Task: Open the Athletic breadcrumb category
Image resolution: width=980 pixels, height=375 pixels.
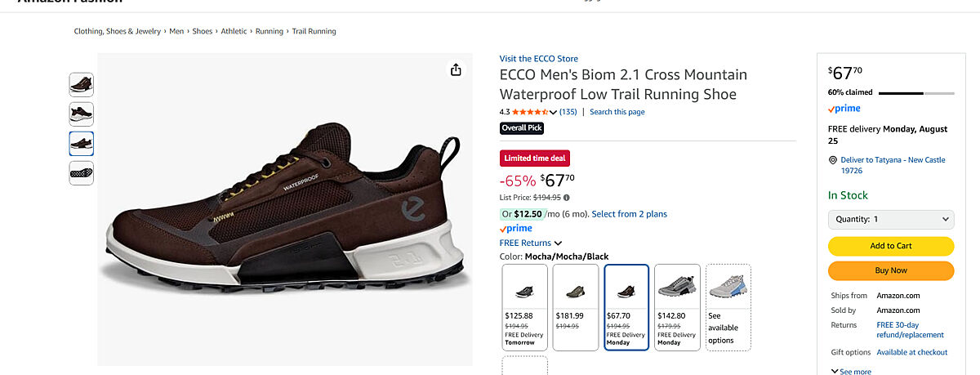Action: [x=233, y=31]
